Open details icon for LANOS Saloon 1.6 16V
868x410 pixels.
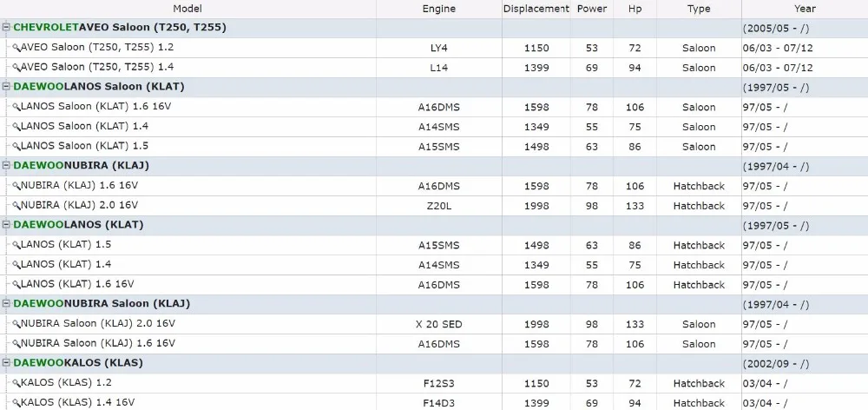[16, 107]
